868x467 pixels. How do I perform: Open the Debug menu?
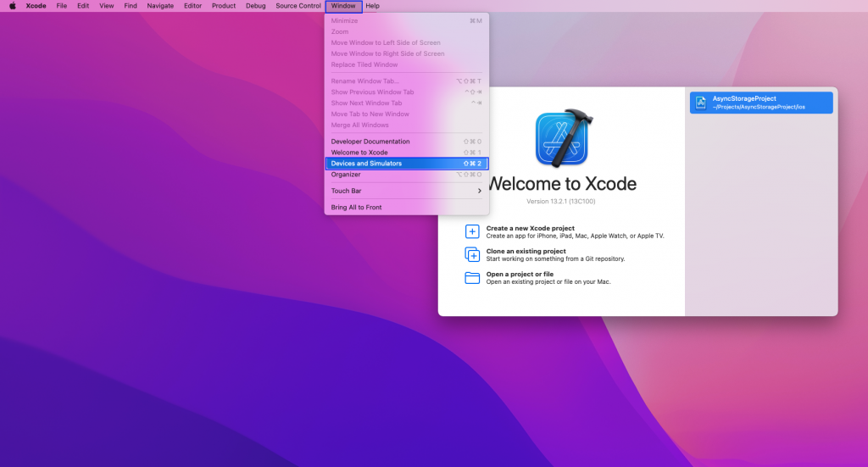coord(256,6)
